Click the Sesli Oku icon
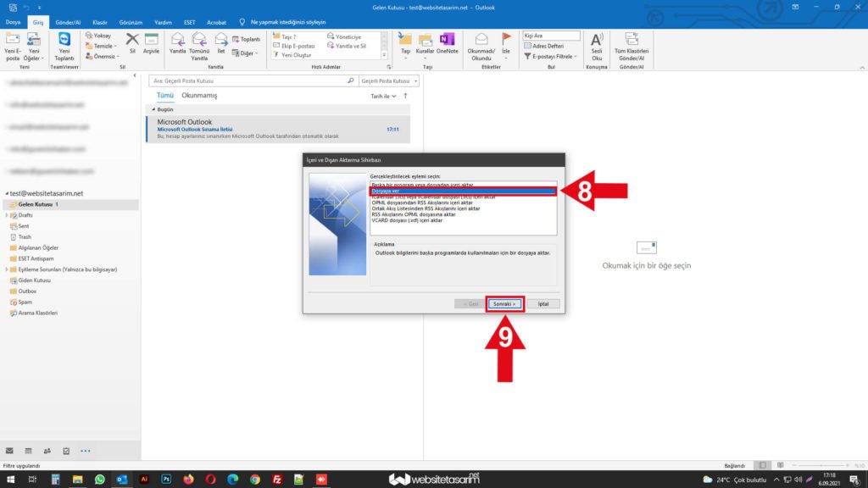 (x=597, y=40)
